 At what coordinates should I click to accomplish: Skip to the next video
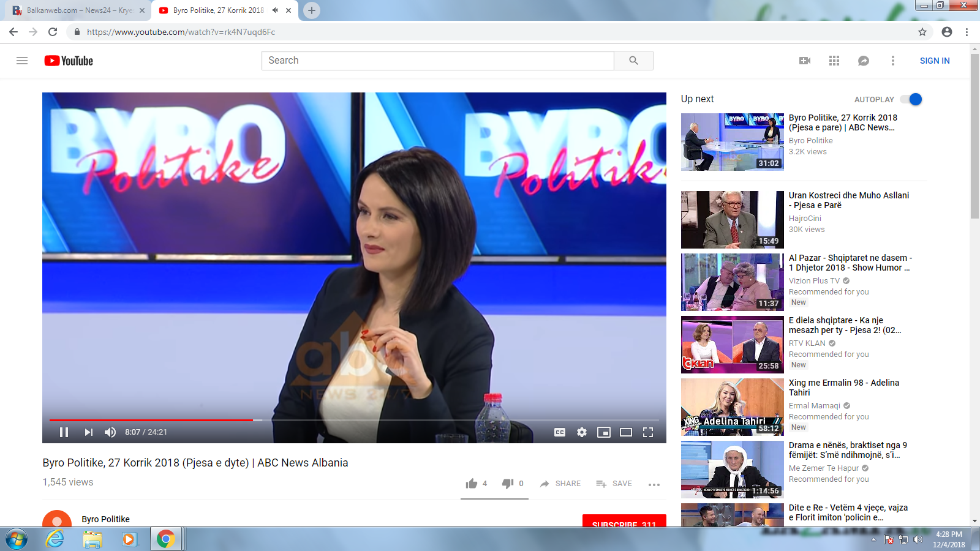tap(89, 432)
